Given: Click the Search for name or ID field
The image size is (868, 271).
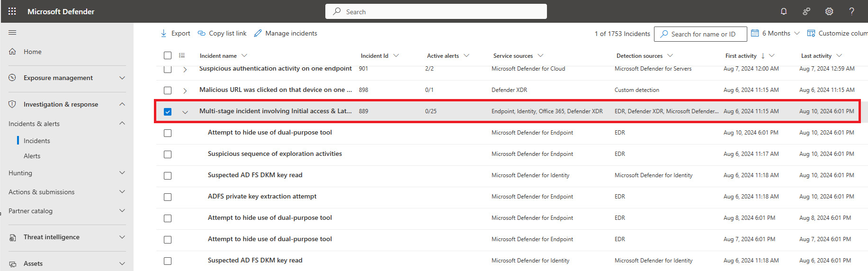Looking at the screenshot, I should [703, 34].
